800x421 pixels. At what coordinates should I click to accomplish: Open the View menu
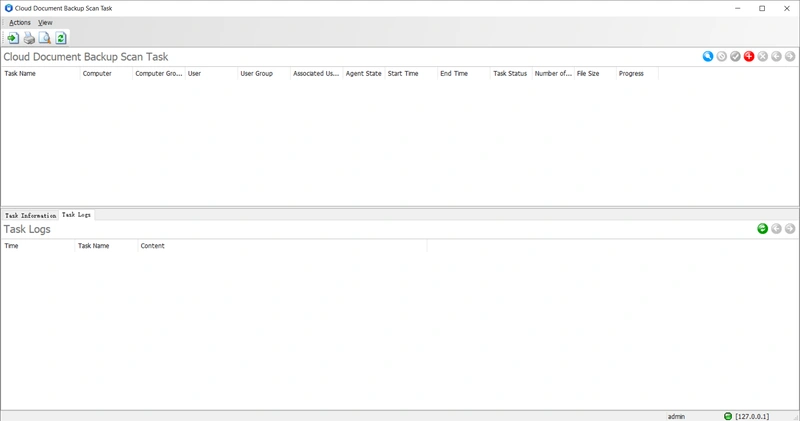[45, 22]
